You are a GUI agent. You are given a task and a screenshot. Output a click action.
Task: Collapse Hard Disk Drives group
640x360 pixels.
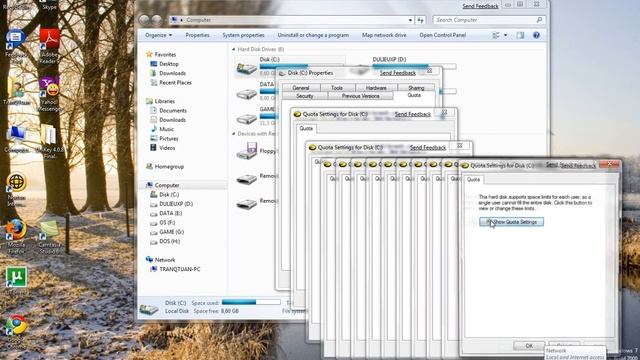point(234,49)
